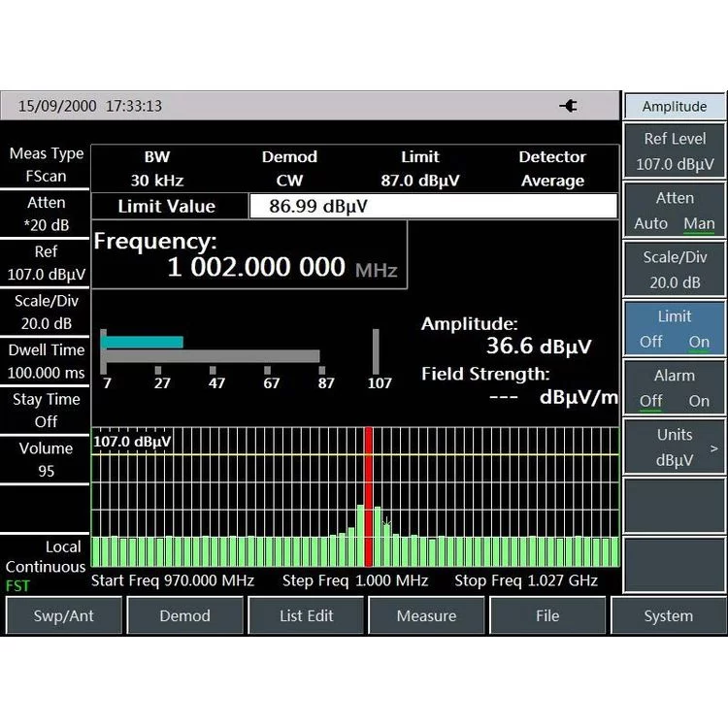Click the Meas Type FScan panel
728x728 pixels.
coord(46,165)
